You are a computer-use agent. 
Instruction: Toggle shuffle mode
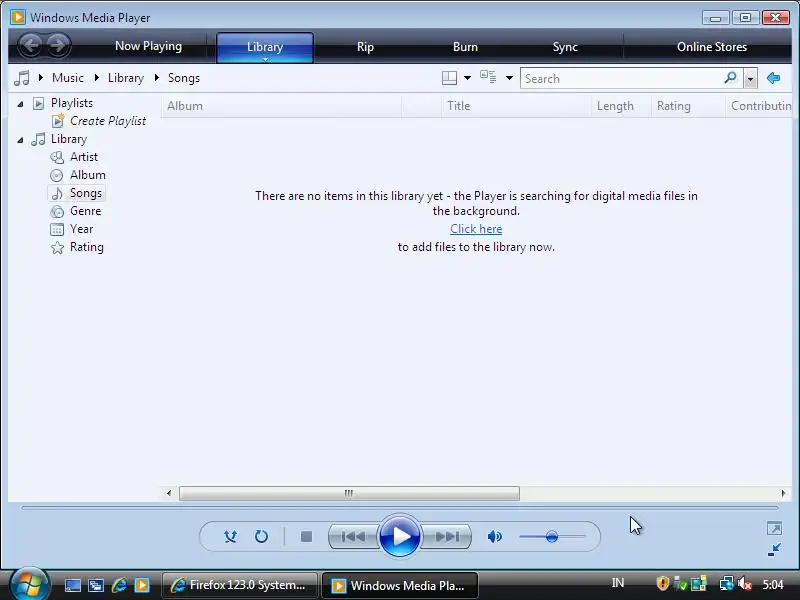tap(231, 536)
